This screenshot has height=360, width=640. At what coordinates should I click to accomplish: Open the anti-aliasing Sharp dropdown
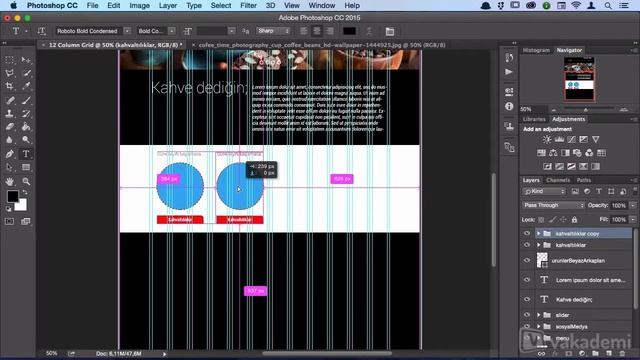point(273,31)
